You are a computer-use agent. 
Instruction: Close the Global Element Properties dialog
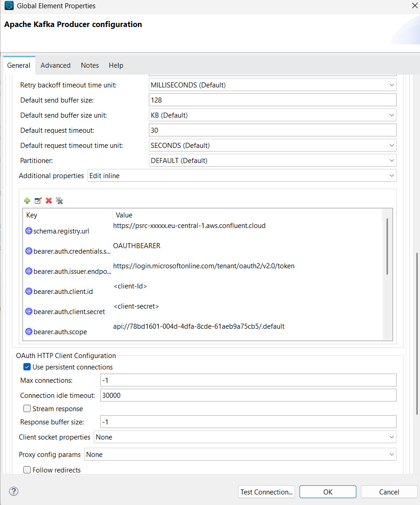[x=415, y=5]
